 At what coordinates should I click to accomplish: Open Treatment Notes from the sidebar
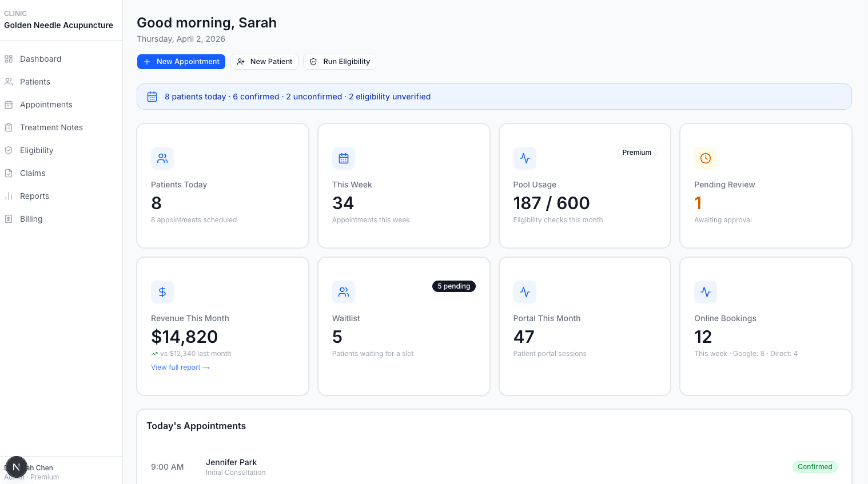(51, 127)
